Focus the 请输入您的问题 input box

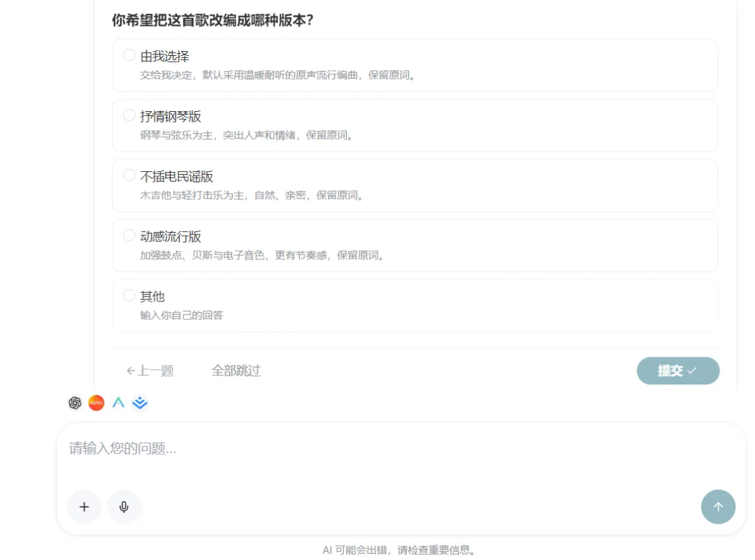click(x=401, y=448)
